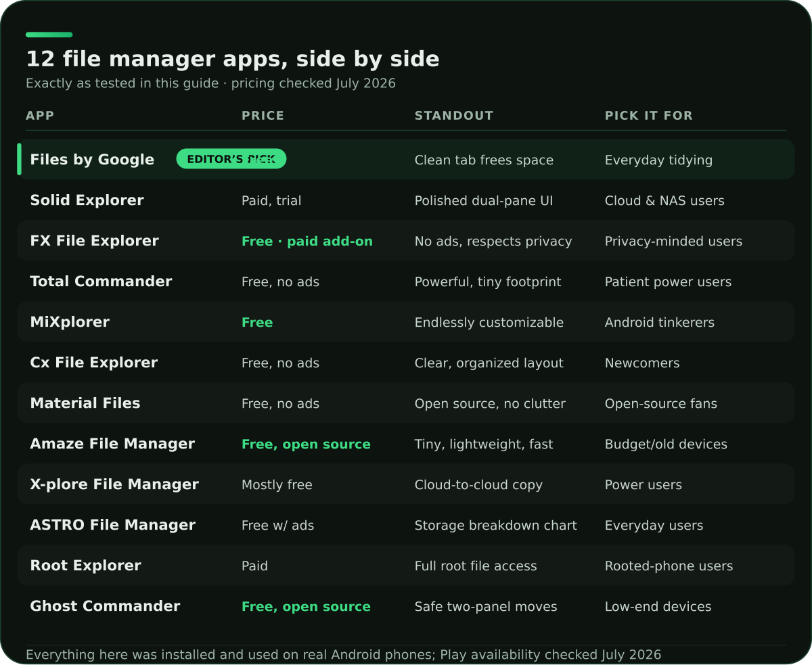Click the 'Exactly as tested' subtitle

tap(210, 83)
